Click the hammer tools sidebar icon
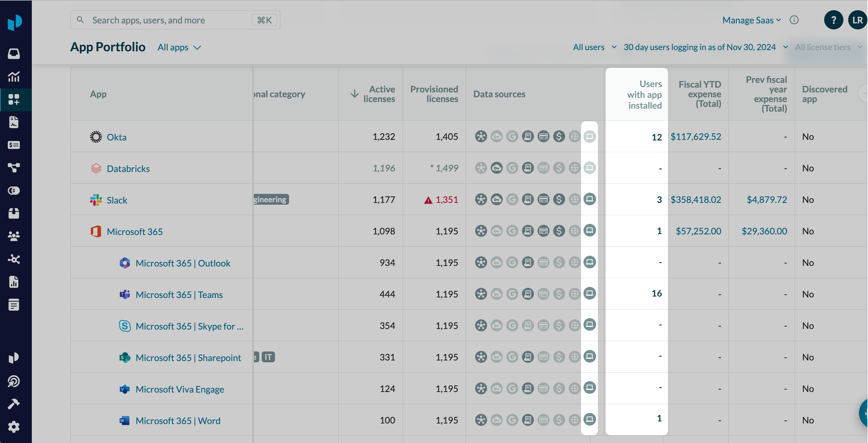Viewport: 868px width, 443px height. (x=14, y=404)
